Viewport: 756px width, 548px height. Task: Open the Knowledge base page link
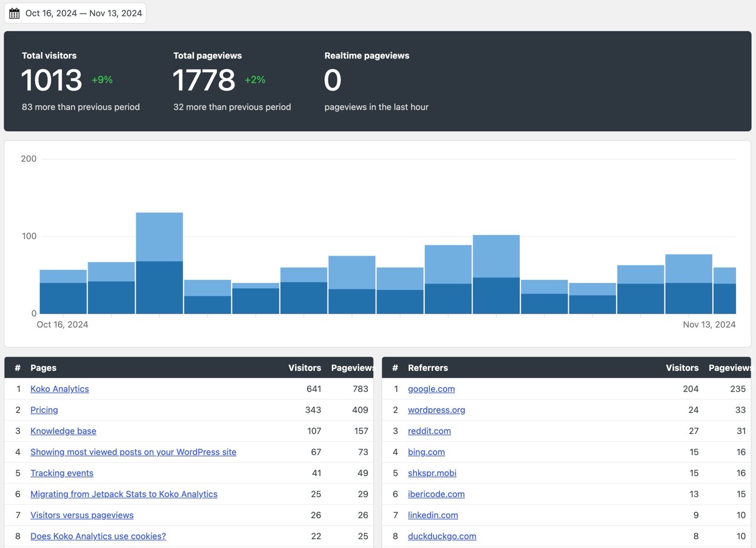tap(63, 431)
